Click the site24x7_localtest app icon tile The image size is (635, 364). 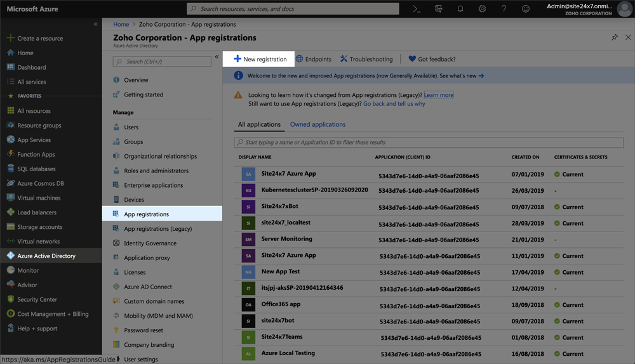click(x=248, y=223)
